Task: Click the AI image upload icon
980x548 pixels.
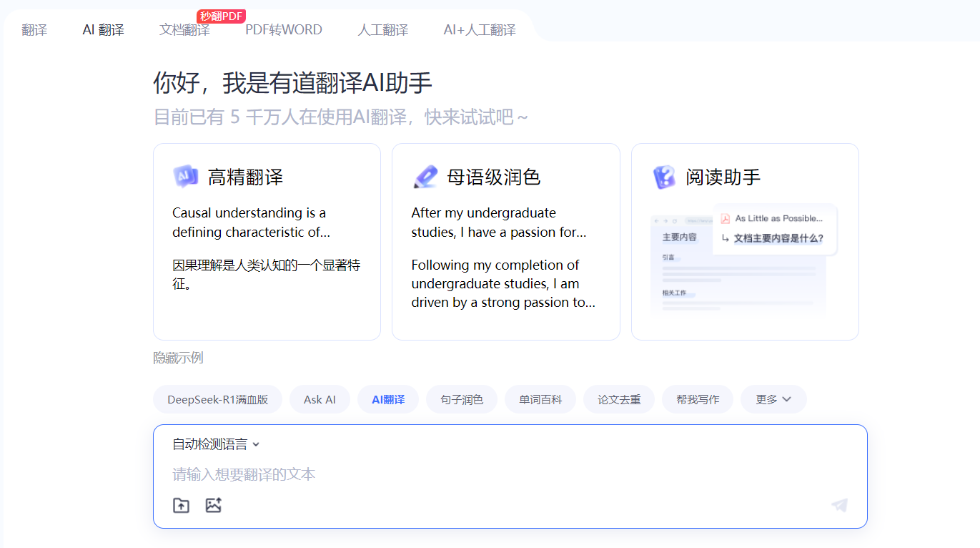Action: point(213,505)
